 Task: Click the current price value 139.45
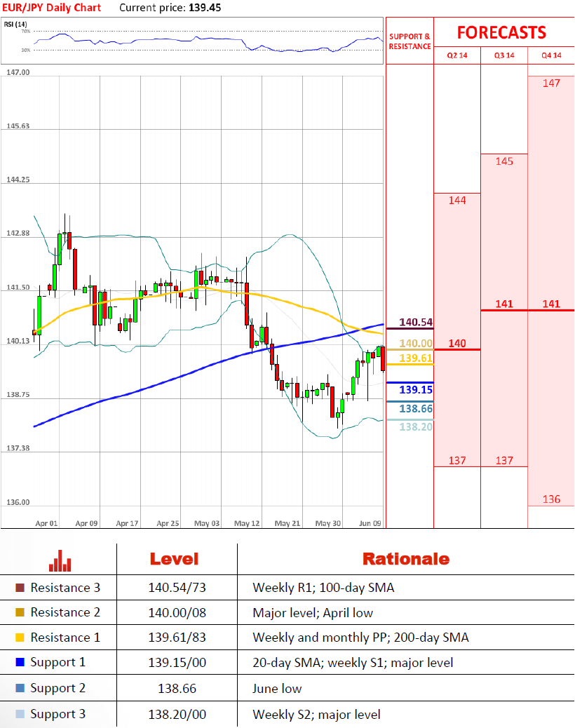(x=205, y=8)
